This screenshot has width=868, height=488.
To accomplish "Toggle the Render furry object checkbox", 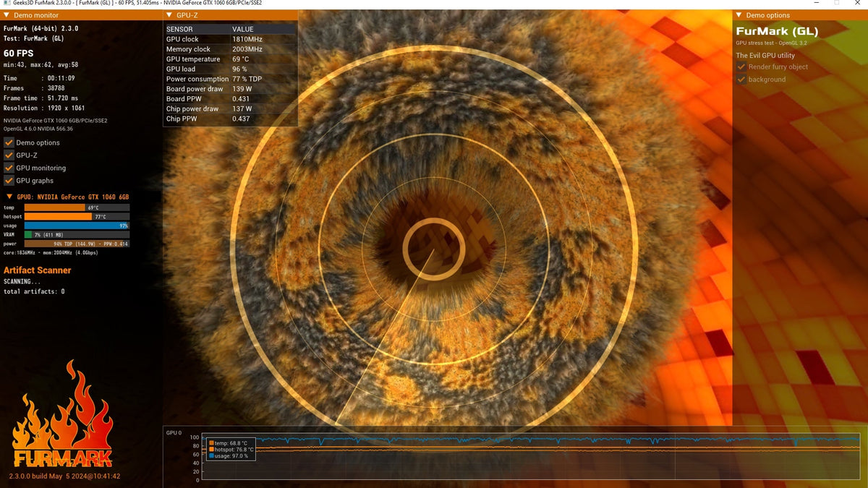I will click(741, 67).
